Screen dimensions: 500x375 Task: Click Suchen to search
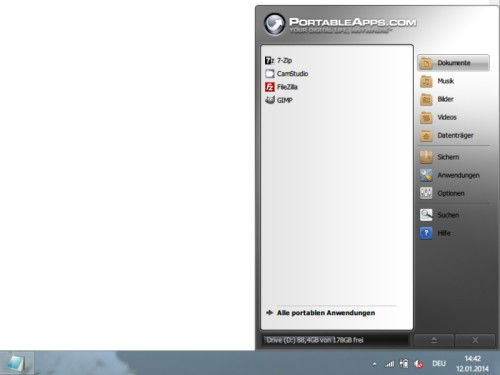click(439, 215)
